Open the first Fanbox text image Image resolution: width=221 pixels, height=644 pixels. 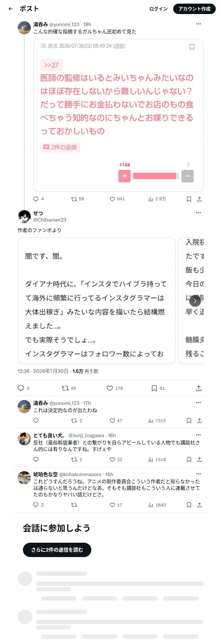pyautogui.click(x=97, y=301)
